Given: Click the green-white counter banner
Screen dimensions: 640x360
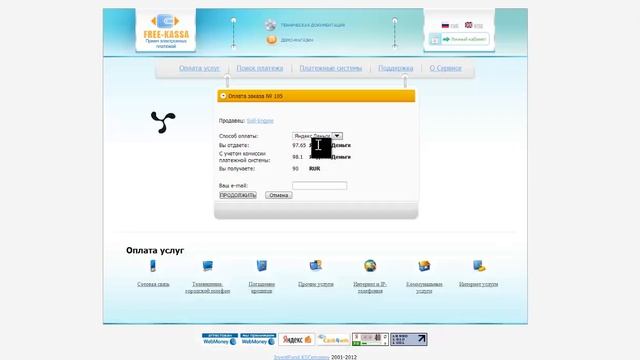Looking at the screenshot, I should [x=370, y=339].
